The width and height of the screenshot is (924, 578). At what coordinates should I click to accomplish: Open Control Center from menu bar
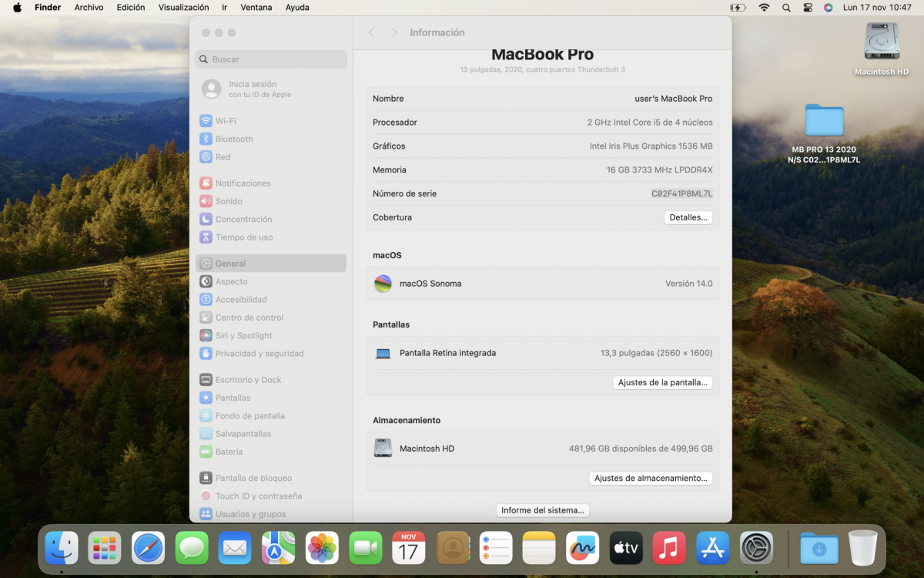(808, 8)
